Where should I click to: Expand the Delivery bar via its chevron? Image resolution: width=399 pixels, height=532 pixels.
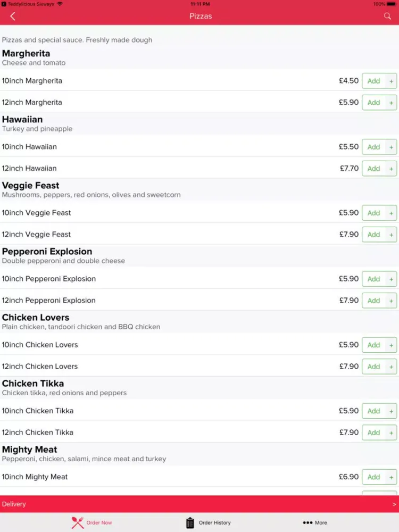click(394, 504)
